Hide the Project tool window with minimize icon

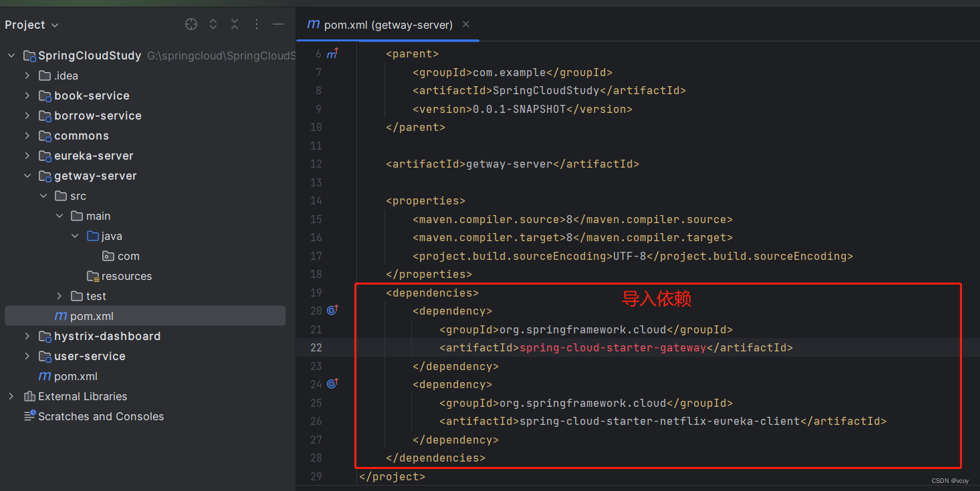[x=278, y=25]
